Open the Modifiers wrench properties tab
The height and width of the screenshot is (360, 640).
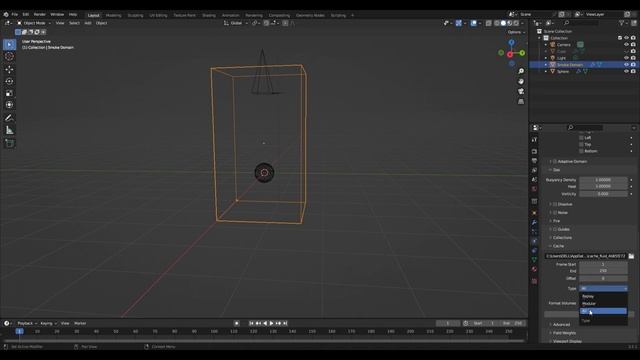[534, 222]
